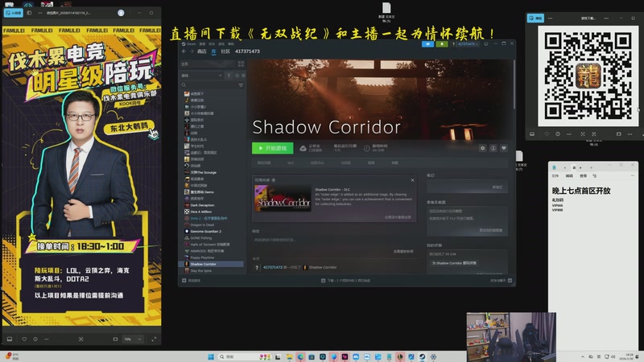Open the Steam icon in taskbar
This screenshot has height=362, width=644.
422,356
